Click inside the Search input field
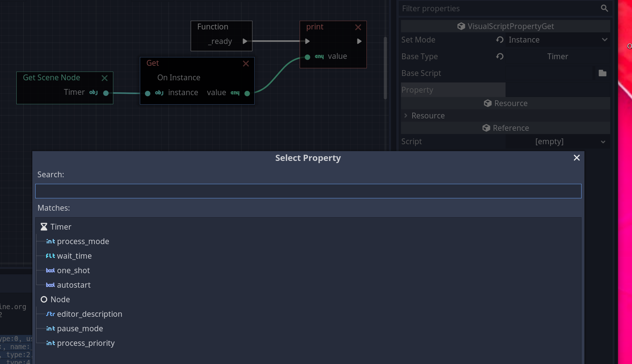 pyautogui.click(x=308, y=191)
